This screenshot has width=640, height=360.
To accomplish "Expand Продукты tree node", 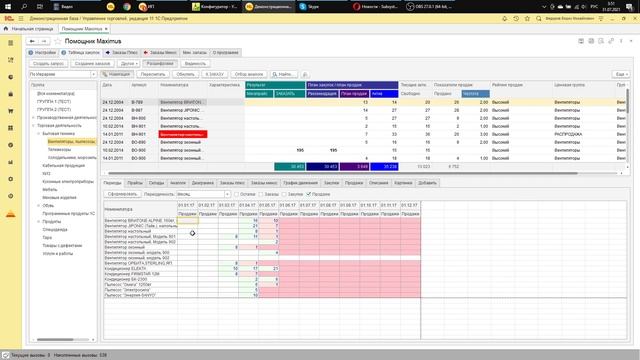I will pos(39,222).
